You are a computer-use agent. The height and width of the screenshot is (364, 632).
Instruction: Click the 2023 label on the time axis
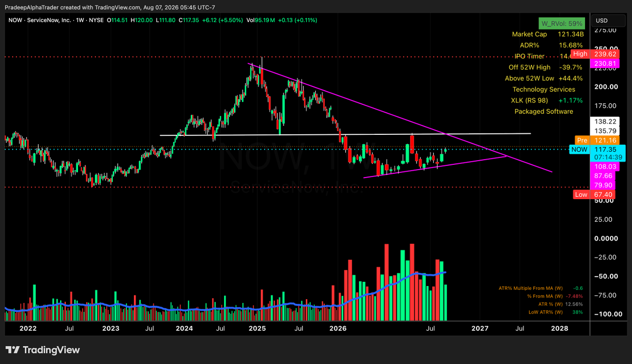(x=111, y=329)
